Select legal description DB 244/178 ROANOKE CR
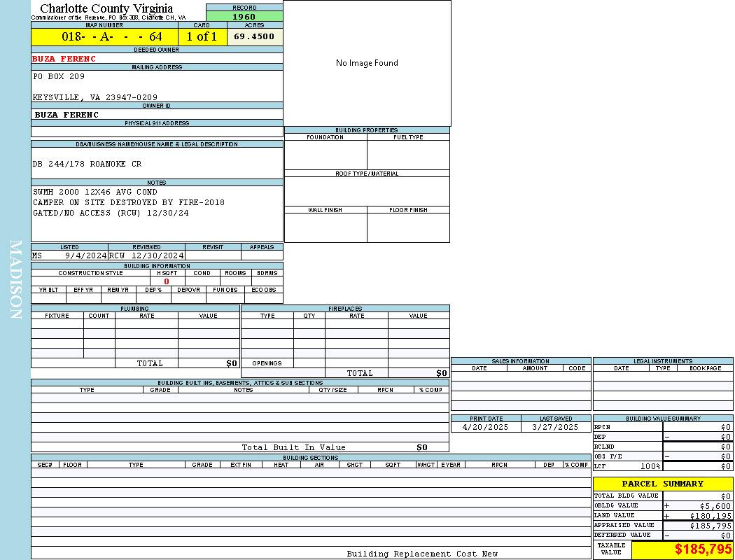 87,164
